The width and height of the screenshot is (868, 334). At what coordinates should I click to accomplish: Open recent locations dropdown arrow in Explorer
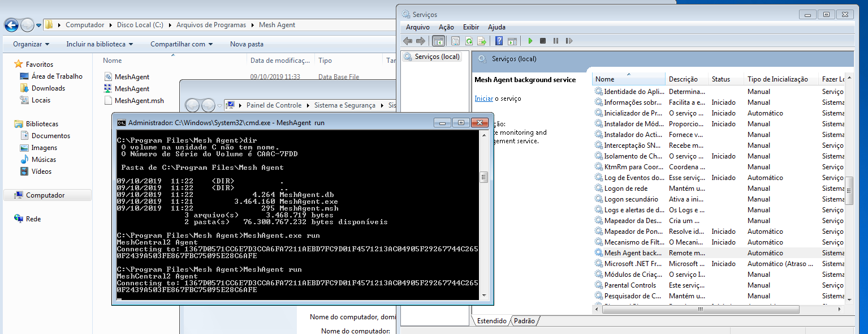pos(38,25)
